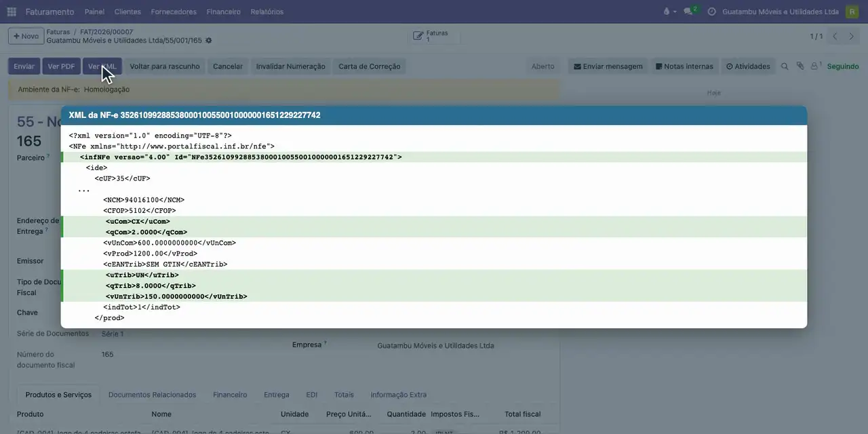Open the Clientes menu
The image size is (868, 434).
[x=127, y=12]
